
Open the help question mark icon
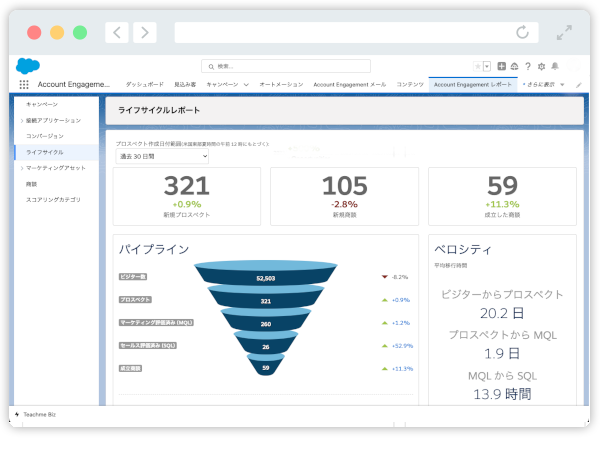528,66
